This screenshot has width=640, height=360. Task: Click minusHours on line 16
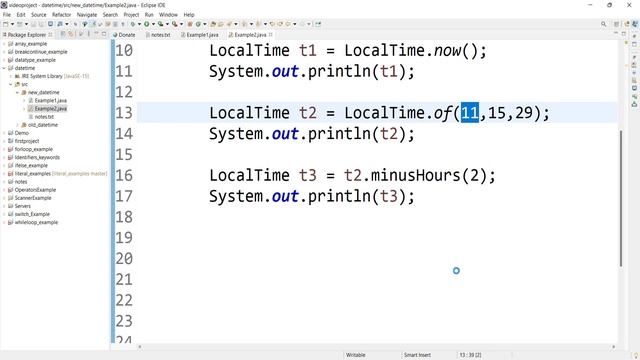coord(416,176)
